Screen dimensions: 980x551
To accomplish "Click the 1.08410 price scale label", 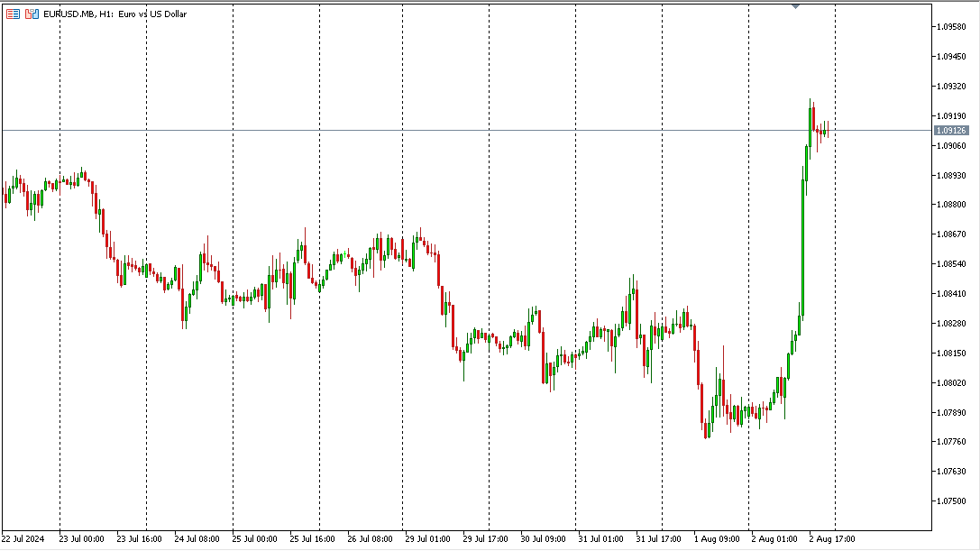I will pos(950,293).
